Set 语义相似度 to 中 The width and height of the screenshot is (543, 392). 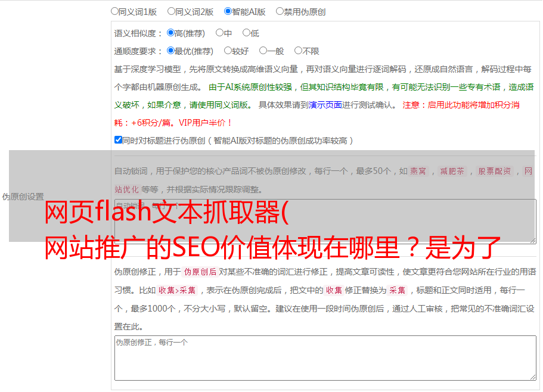tap(219, 33)
